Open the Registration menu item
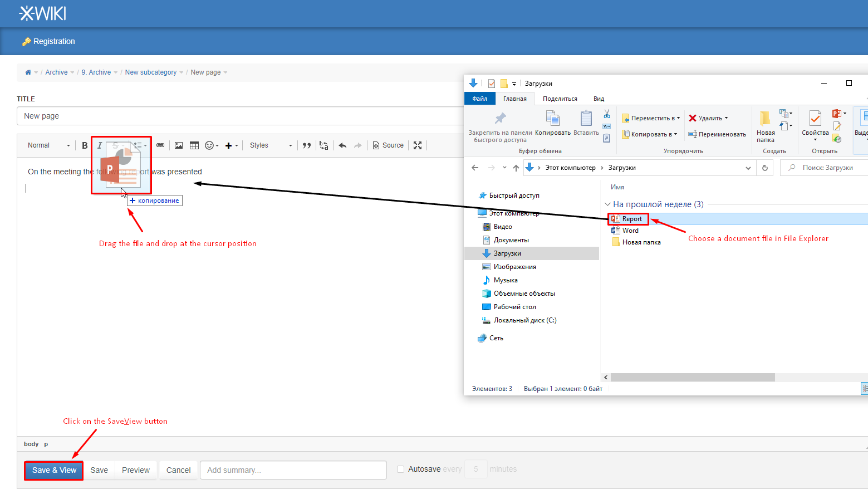 48,41
